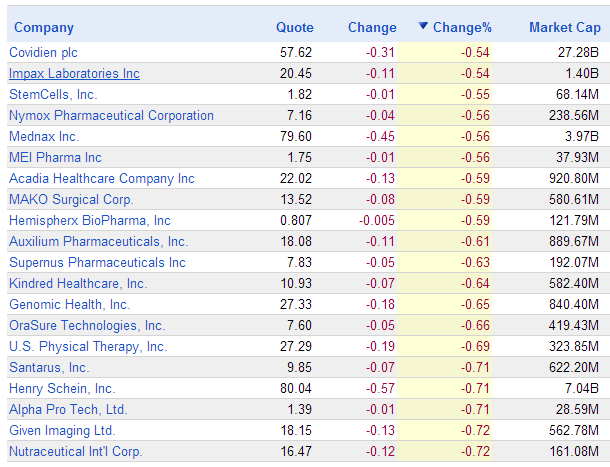Open Nymox Pharmaceutical Corporation link
Viewport: 610px width, 467px height.
pyautogui.click(x=111, y=115)
